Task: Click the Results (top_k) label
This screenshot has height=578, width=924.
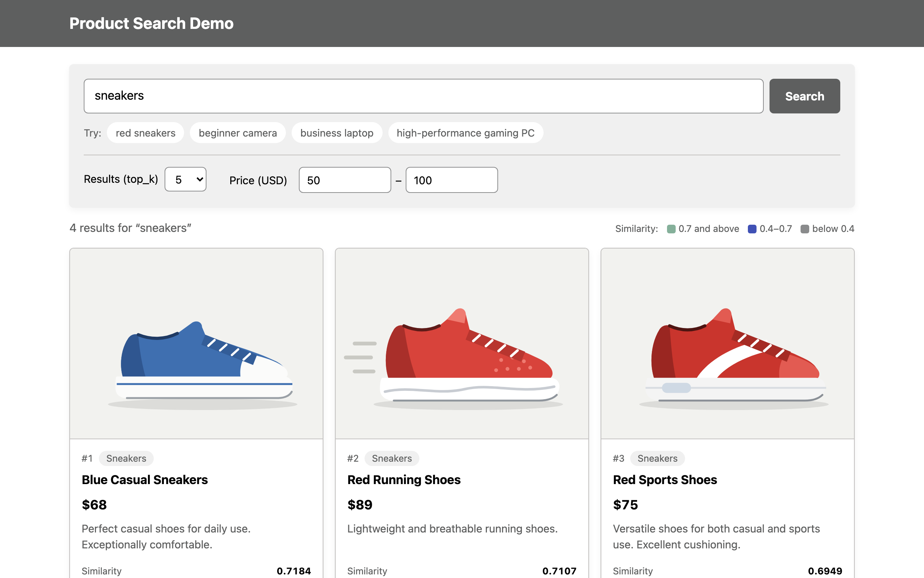Action: pos(121,179)
